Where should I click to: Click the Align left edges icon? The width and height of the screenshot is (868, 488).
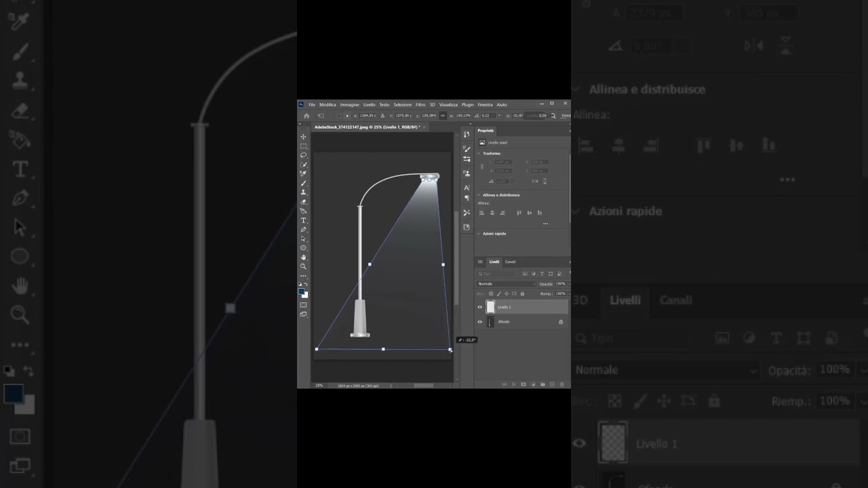tap(481, 213)
